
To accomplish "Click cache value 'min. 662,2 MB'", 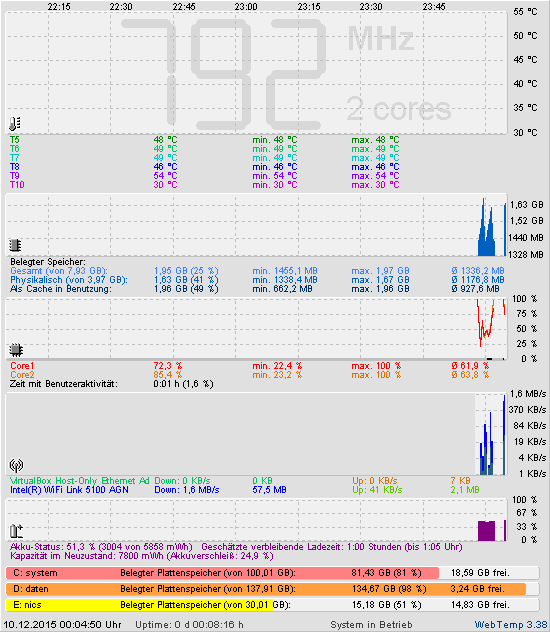I will coord(282,289).
